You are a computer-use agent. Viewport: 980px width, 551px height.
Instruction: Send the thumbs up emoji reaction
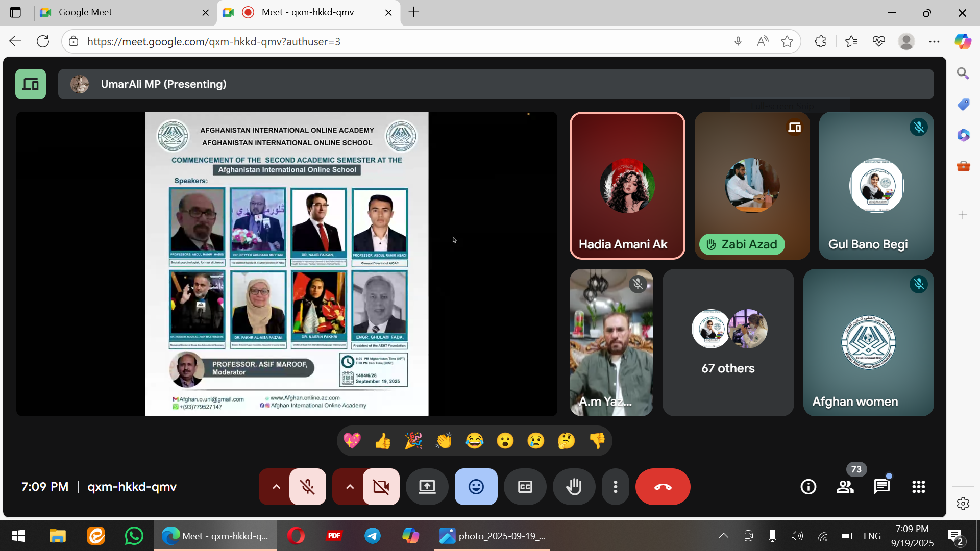(x=383, y=441)
